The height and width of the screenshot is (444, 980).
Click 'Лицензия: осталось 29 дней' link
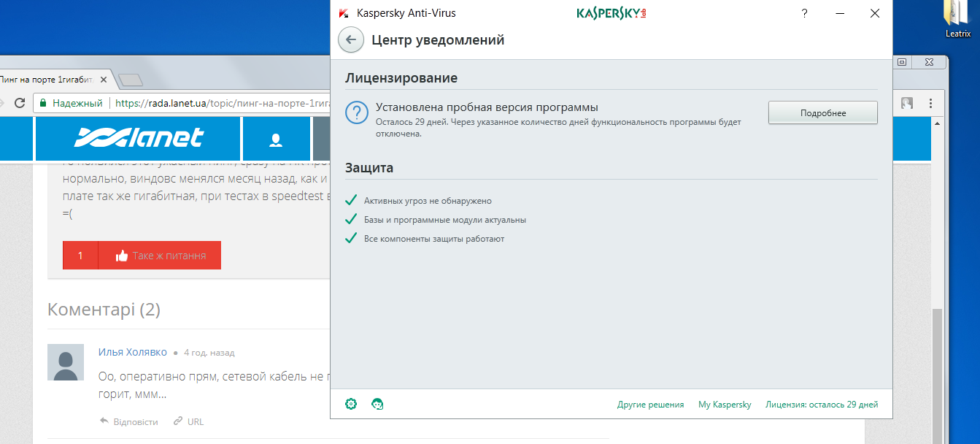click(x=822, y=405)
